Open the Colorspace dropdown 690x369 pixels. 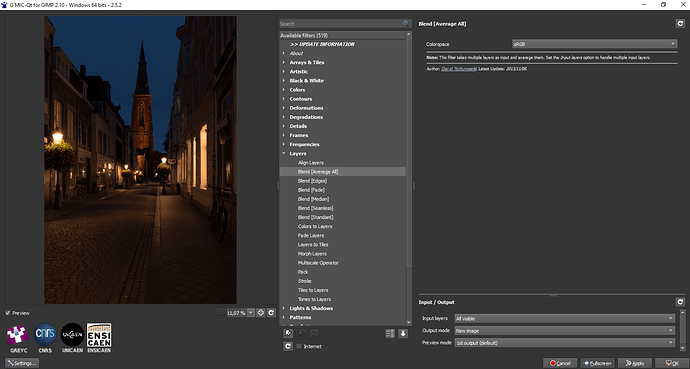[x=594, y=44]
